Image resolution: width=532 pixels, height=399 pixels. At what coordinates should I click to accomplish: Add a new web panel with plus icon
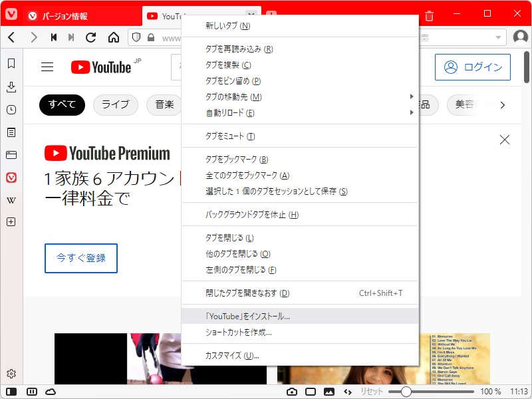[11, 222]
